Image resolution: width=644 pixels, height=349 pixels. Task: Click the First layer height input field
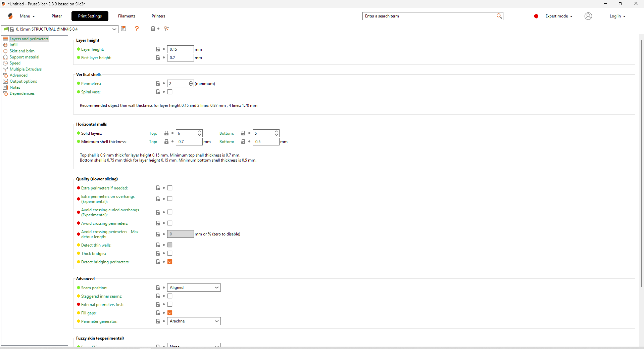click(180, 58)
